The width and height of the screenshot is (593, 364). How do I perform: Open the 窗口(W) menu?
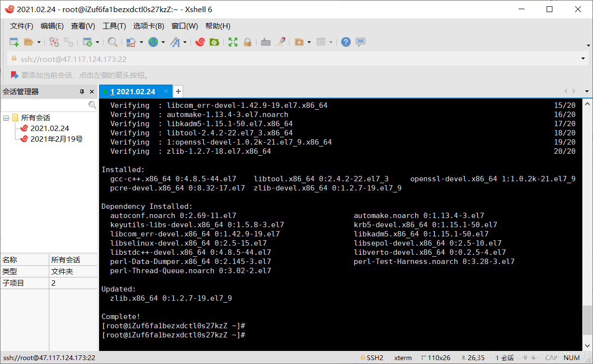(x=185, y=26)
